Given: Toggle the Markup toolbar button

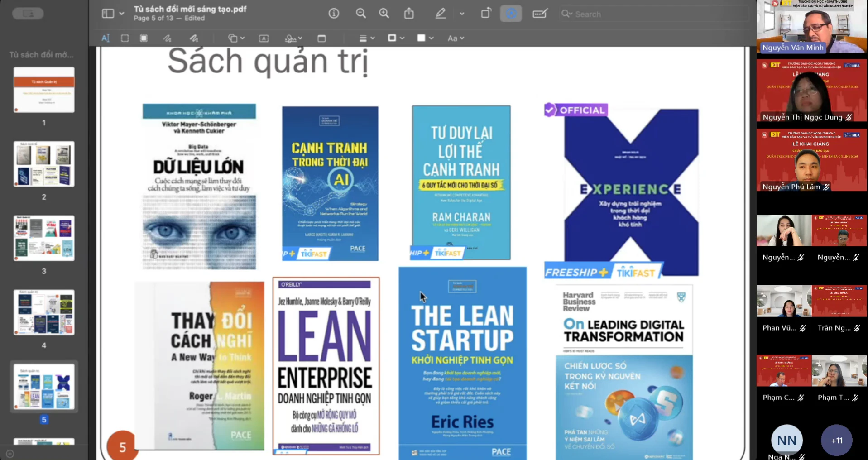Looking at the screenshot, I should click(x=511, y=14).
